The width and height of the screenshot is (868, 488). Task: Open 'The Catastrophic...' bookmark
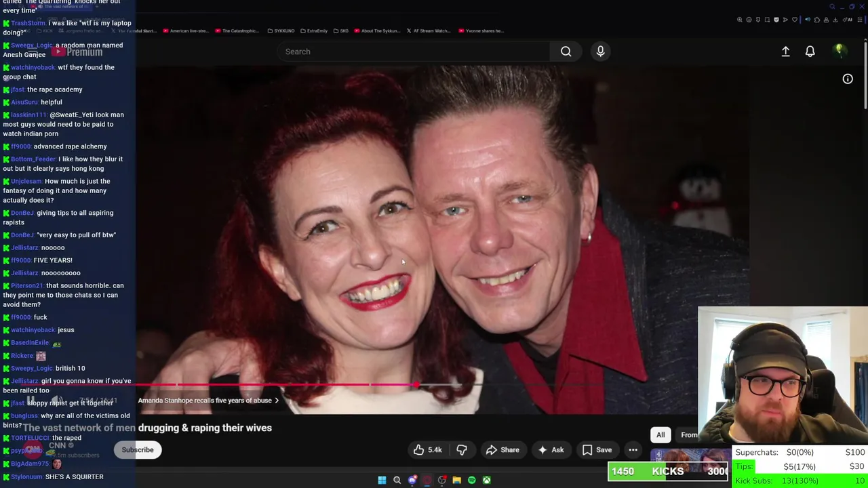(237, 30)
